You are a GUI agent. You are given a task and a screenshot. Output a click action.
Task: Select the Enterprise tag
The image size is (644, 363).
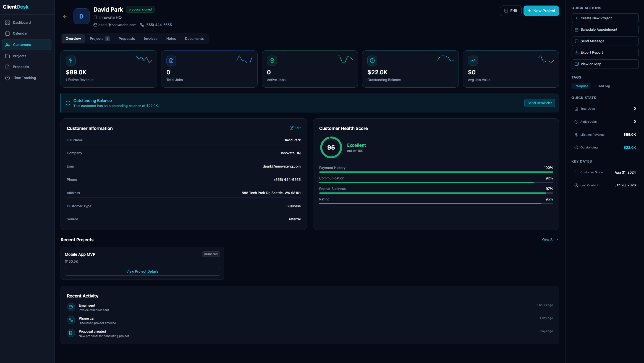581,86
